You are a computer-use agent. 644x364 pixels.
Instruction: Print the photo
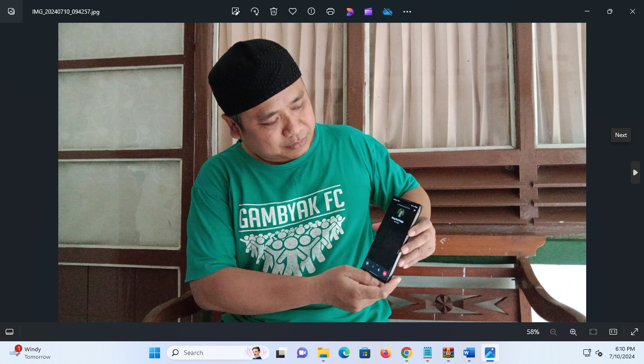point(331,11)
